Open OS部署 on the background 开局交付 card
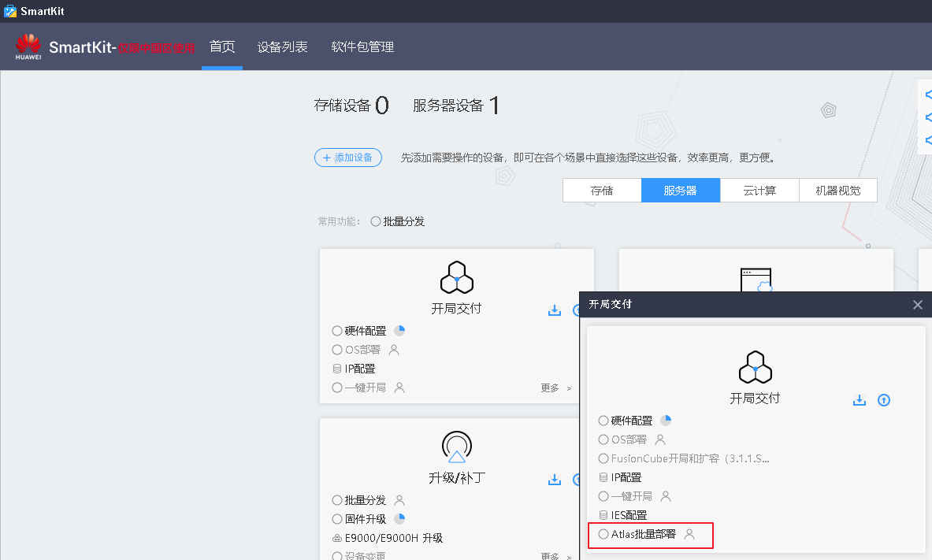This screenshot has width=932, height=560. [x=357, y=350]
